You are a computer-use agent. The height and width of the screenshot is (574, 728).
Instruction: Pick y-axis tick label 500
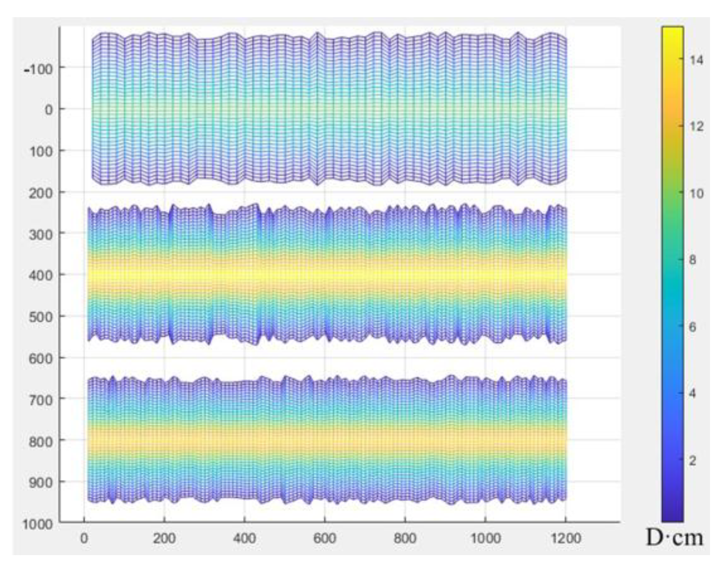click(41, 317)
